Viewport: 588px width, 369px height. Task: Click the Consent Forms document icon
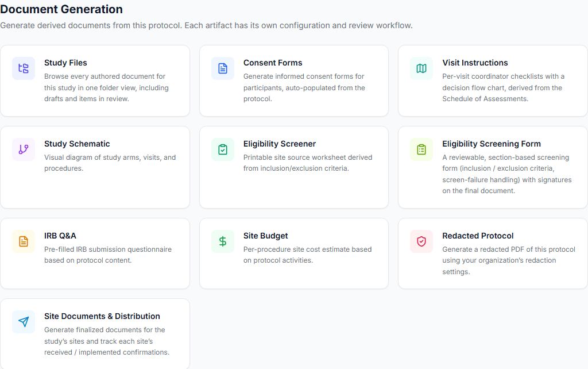click(223, 68)
